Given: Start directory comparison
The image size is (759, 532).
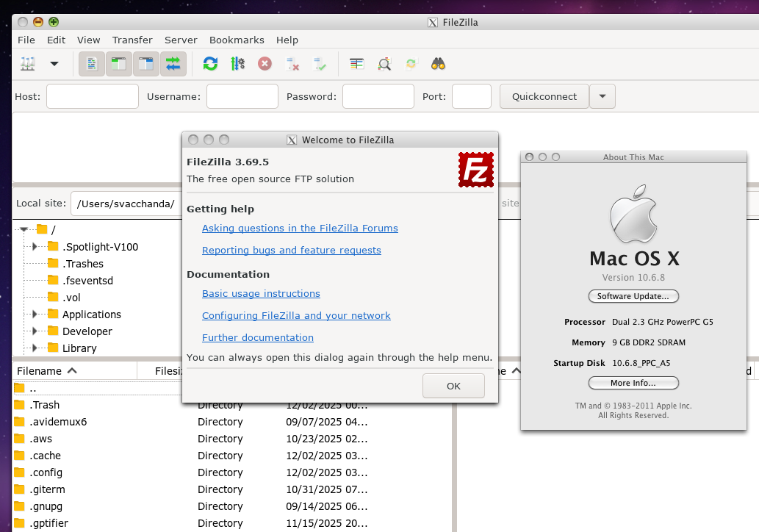Looking at the screenshot, I should point(384,64).
